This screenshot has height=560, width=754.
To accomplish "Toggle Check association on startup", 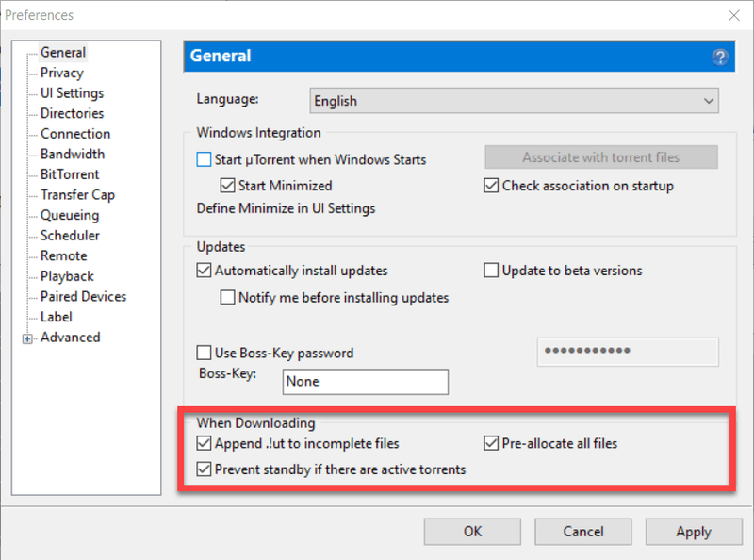I will pyautogui.click(x=490, y=185).
